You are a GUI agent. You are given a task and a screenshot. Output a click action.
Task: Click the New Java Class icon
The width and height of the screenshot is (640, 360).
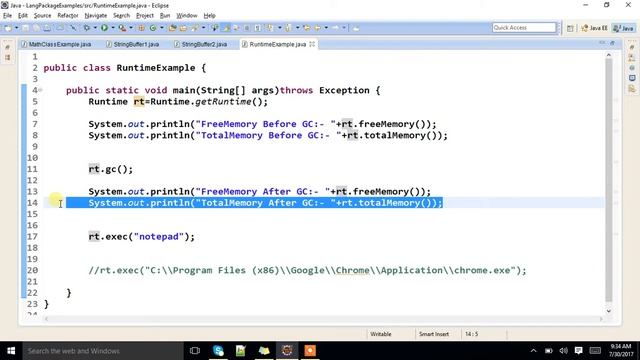pyautogui.click(x=153, y=28)
